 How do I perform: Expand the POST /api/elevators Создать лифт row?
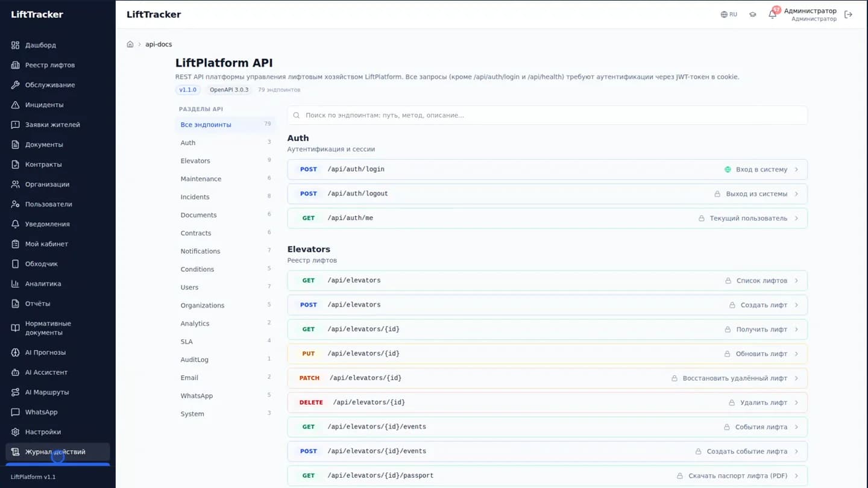point(547,305)
